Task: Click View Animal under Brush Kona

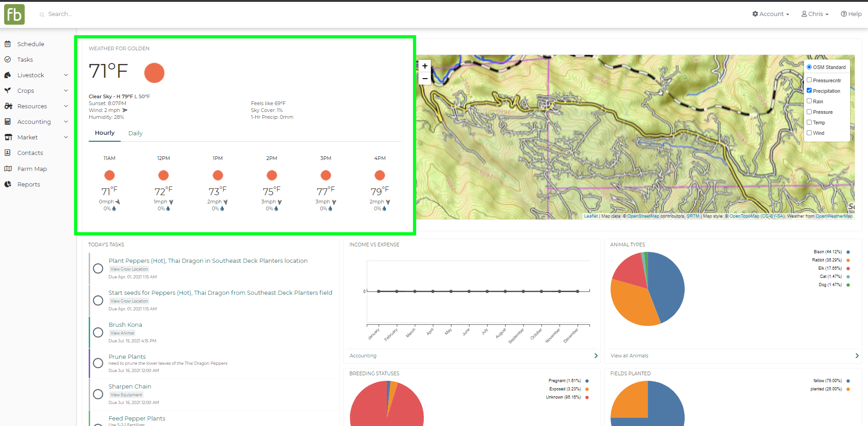Action: point(122,333)
